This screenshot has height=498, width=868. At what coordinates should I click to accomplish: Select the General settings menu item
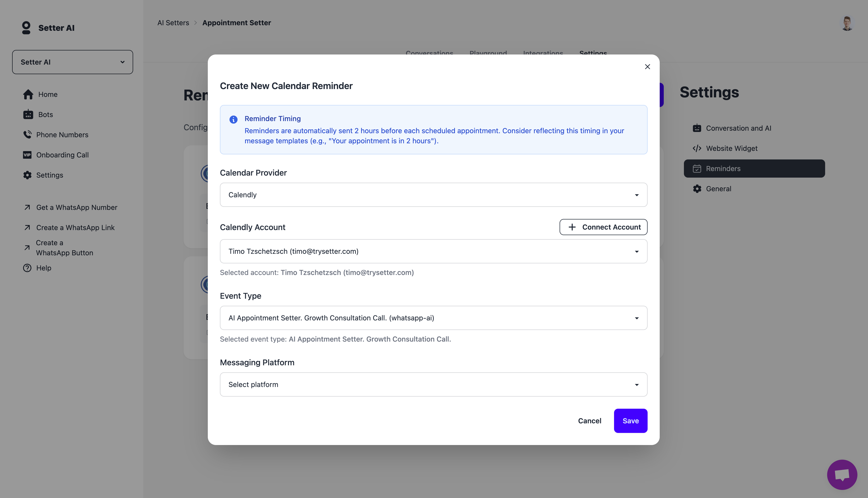pyautogui.click(x=718, y=189)
